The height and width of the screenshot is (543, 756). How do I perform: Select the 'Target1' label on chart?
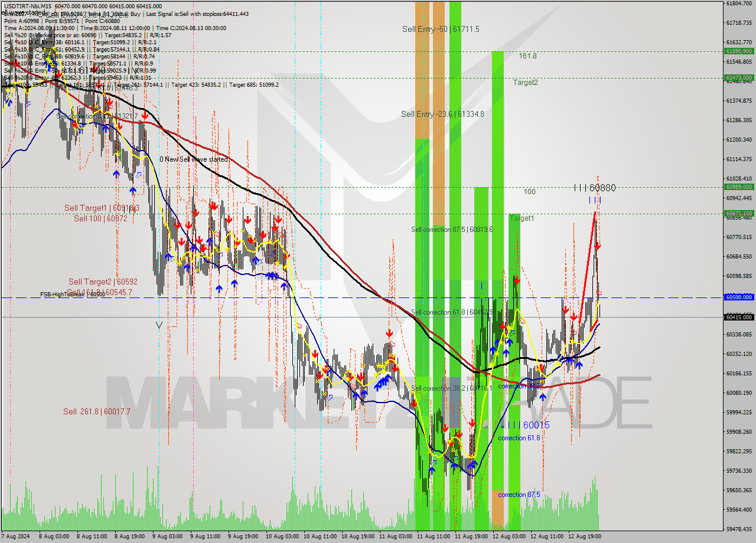tap(522, 218)
